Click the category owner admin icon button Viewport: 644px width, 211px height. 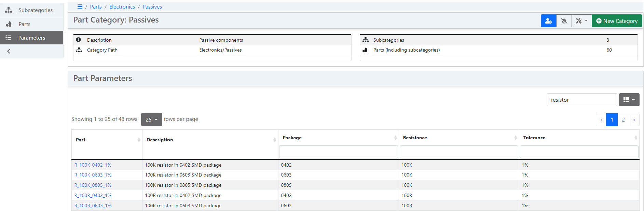(548, 21)
